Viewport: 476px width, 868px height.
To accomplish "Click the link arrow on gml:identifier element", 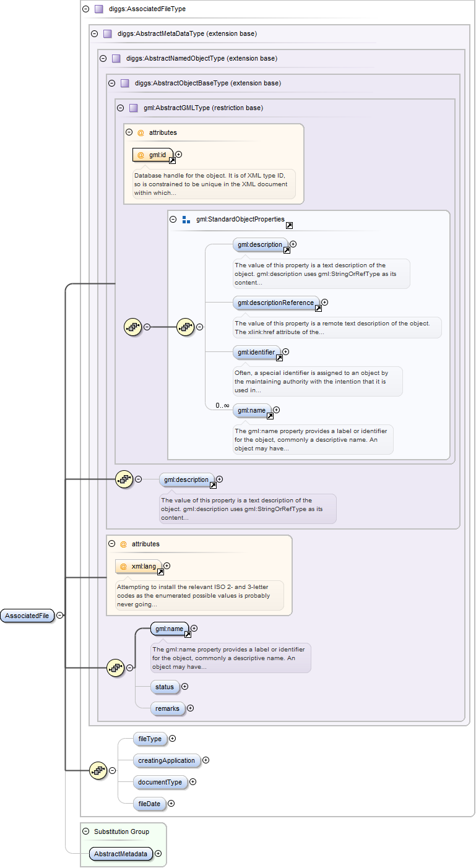I will coord(279,358).
